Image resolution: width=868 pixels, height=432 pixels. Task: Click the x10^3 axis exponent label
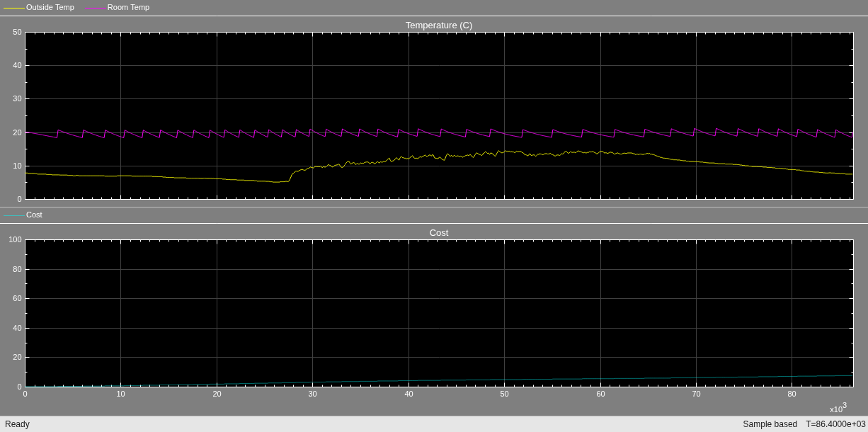pyautogui.click(x=838, y=408)
